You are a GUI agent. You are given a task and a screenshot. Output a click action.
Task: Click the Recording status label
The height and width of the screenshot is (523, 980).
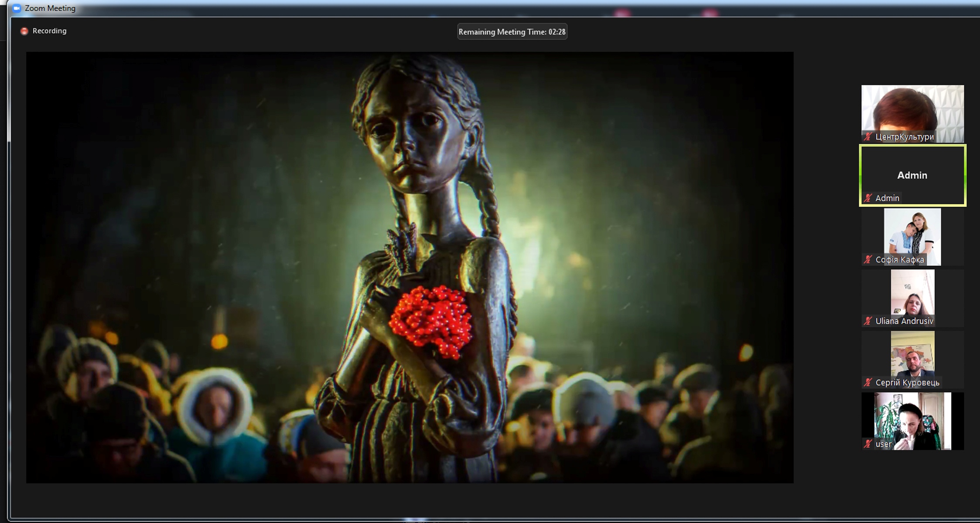pyautogui.click(x=49, y=31)
